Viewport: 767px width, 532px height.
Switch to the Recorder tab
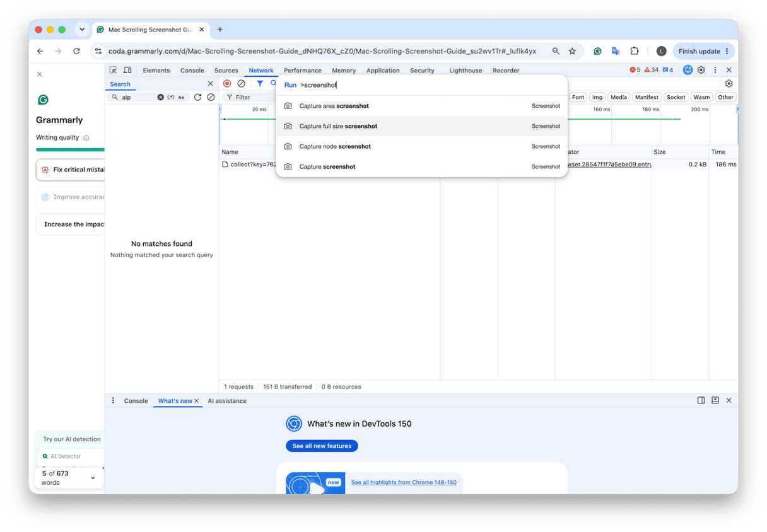point(506,71)
